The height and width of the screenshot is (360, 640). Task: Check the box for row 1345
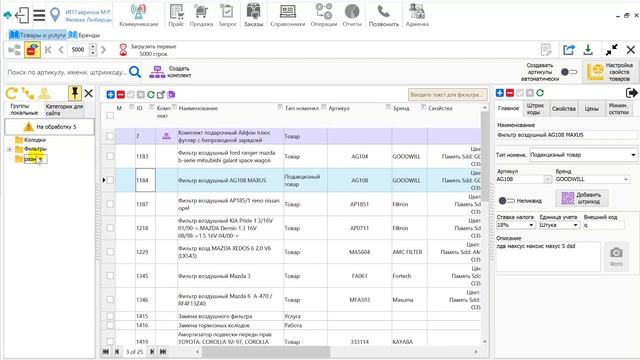(110, 276)
